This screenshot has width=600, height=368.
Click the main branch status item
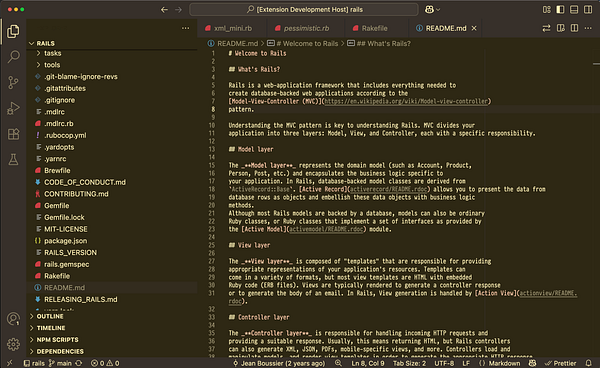coord(60,363)
